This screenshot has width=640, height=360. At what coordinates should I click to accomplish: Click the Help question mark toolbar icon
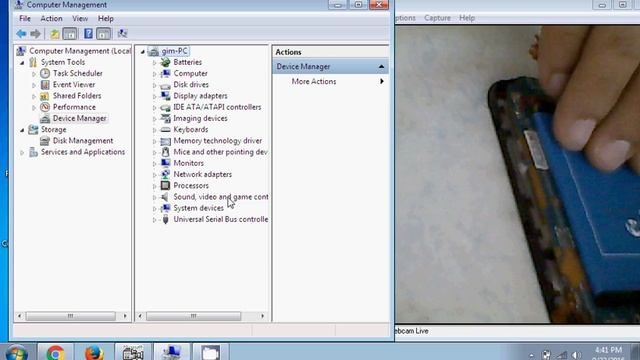(x=88, y=33)
